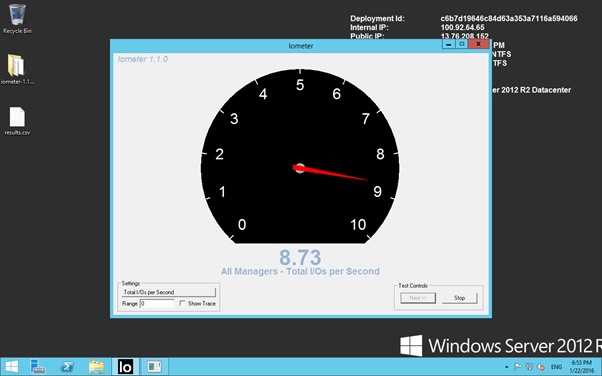This screenshot has height=376, width=602.
Task: Switch to Iometer taskbar icon
Action: point(125,367)
